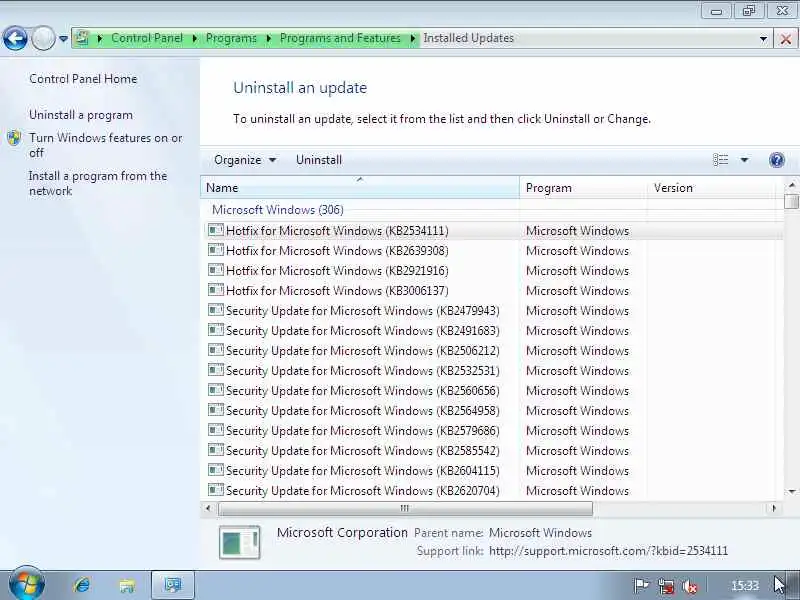Open Windows Explorer from the taskbar

(127, 585)
